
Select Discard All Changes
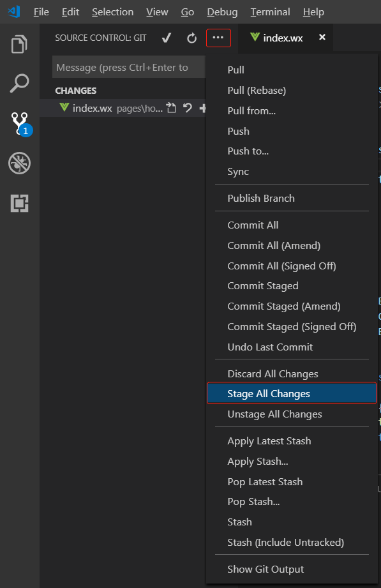click(292, 373)
